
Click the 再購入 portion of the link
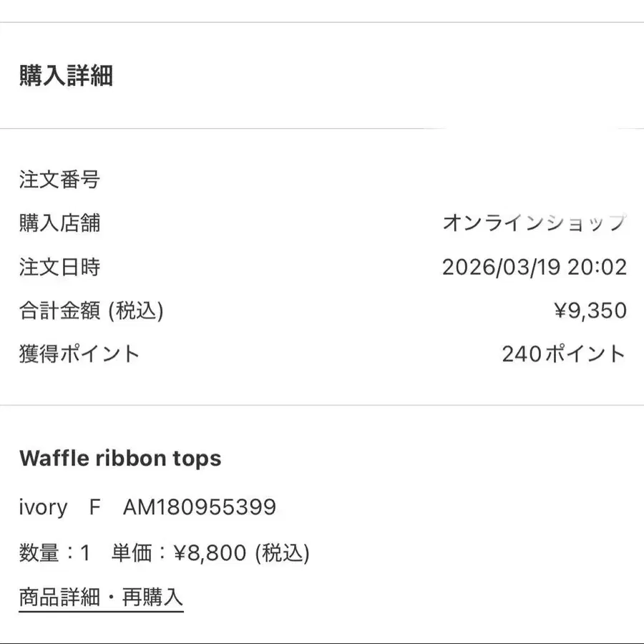coord(152,597)
